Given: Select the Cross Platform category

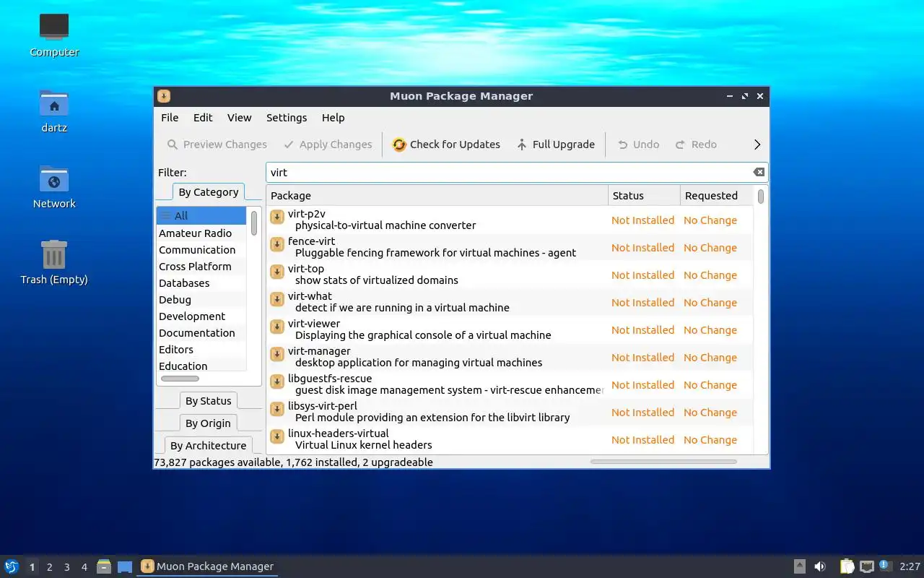Looking at the screenshot, I should coord(201,267).
